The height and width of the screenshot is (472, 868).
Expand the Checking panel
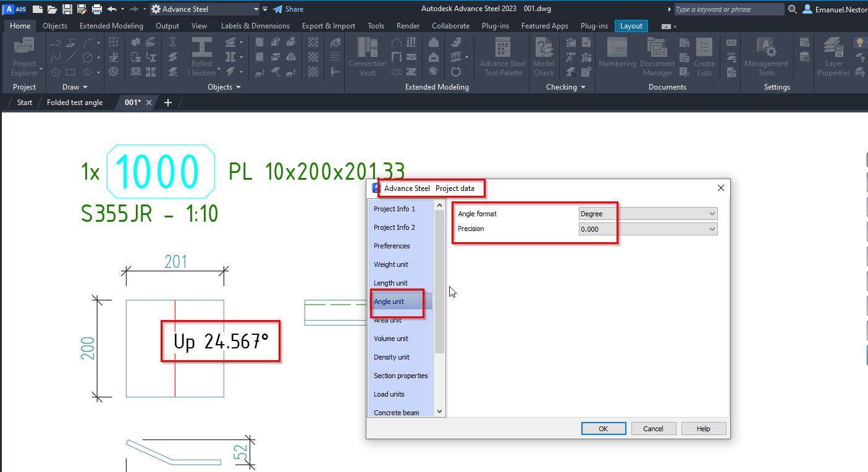tap(566, 87)
